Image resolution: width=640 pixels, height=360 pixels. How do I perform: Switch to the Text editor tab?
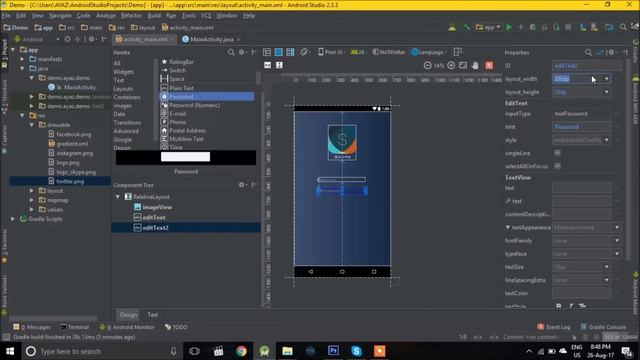click(153, 315)
